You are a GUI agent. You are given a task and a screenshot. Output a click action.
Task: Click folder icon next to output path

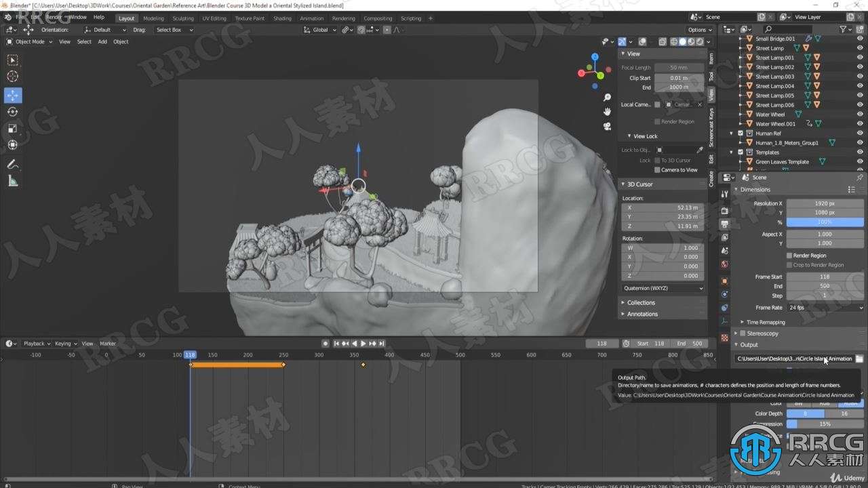point(859,359)
